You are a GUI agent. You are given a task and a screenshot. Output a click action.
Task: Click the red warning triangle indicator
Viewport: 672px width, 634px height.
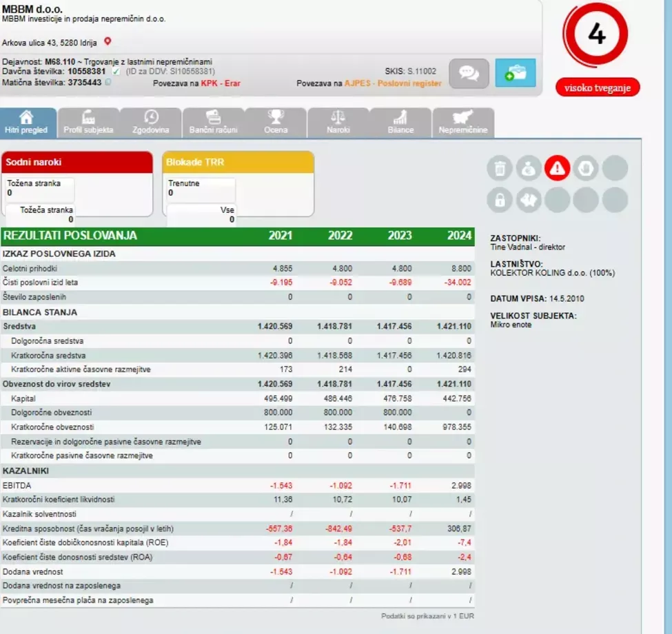pyautogui.click(x=557, y=168)
